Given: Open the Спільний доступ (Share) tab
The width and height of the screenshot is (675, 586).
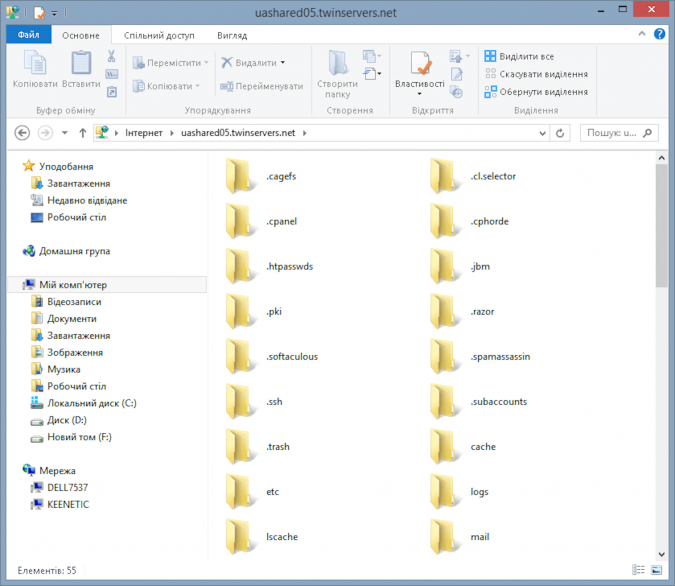Looking at the screenshot, I should coord(160,35).
